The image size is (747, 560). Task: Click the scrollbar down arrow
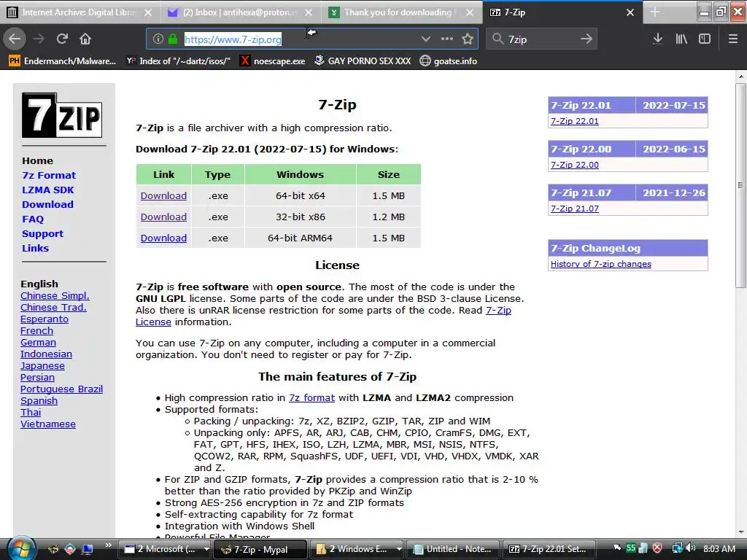(740, 532)
